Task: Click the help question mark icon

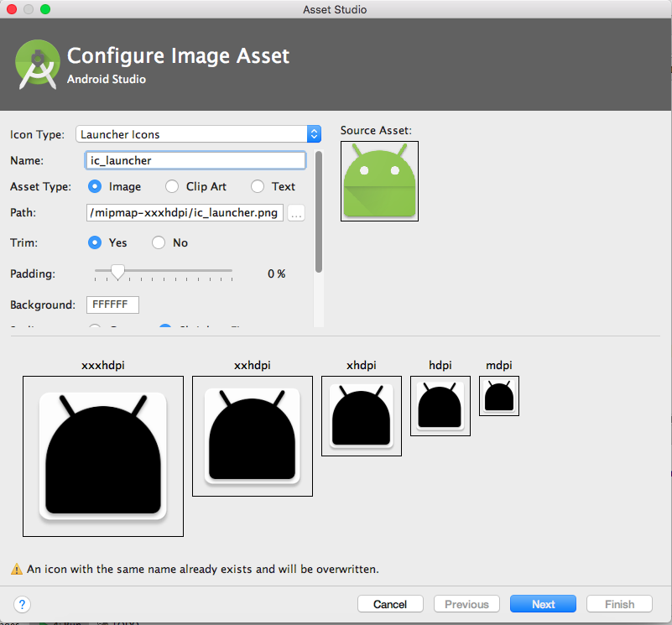Action: coord(23,604)
